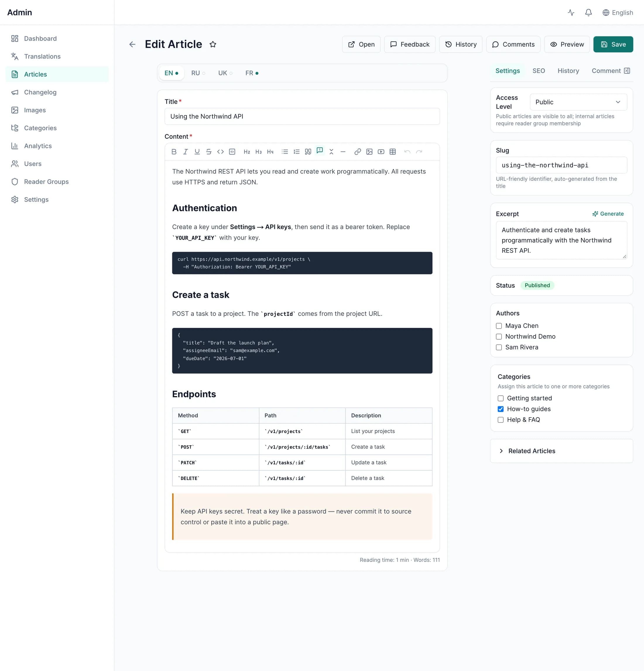Viewport: 644px width, 671px height.
Task: Select Sam Rivera as an author
Action: (499, 347)
